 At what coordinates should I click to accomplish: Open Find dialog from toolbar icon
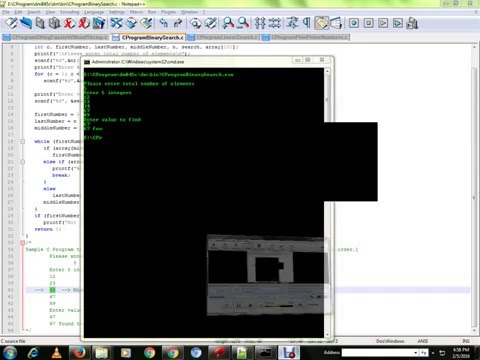(196, 23)
